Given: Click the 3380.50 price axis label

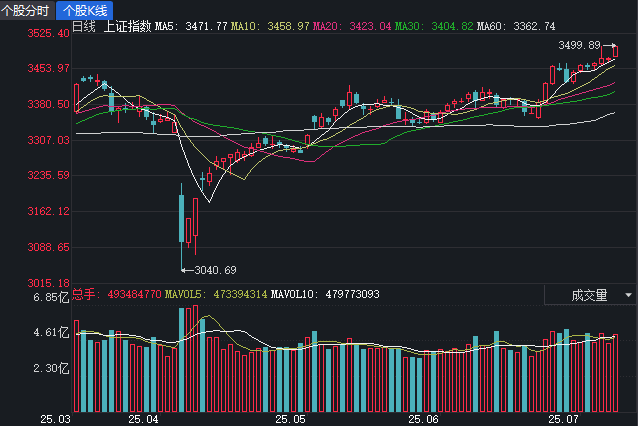Looking at the screenshot, I should (x=48, y=105).
